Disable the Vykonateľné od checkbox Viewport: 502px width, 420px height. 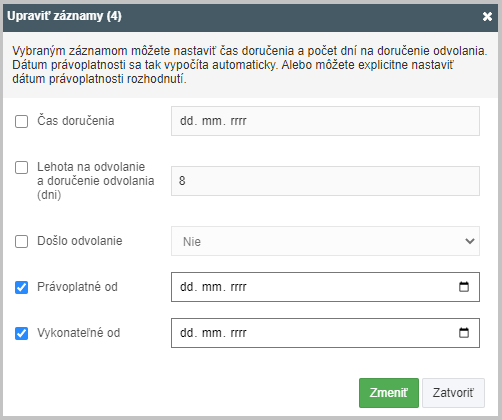tap(21, 333)
